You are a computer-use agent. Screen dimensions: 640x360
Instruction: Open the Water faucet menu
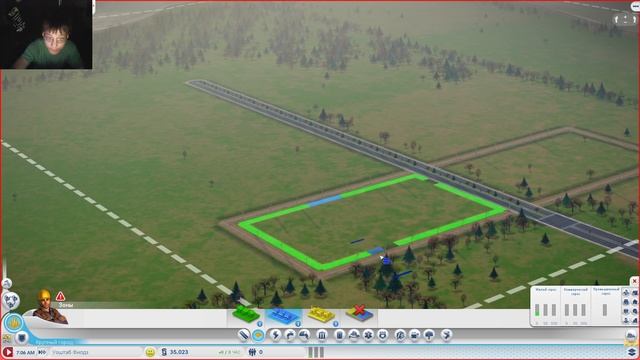(x=290, y=335)
